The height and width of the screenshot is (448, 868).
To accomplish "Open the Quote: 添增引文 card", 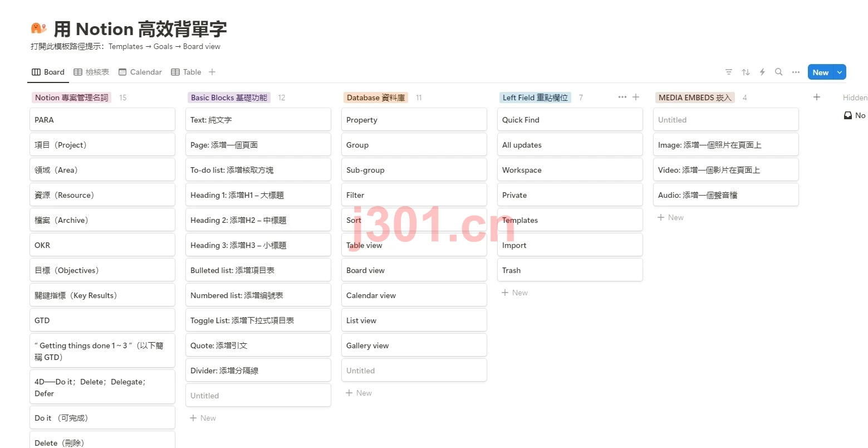I will [x=258, y=345].
